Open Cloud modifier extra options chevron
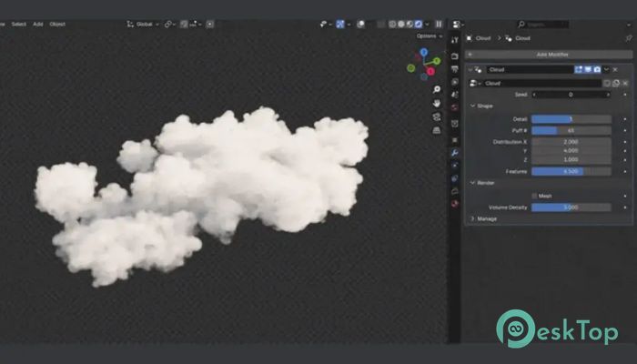 [x=607, y=69]
